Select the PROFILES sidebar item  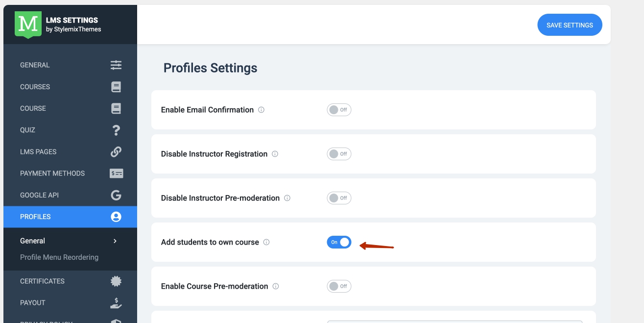coord(70,217)
